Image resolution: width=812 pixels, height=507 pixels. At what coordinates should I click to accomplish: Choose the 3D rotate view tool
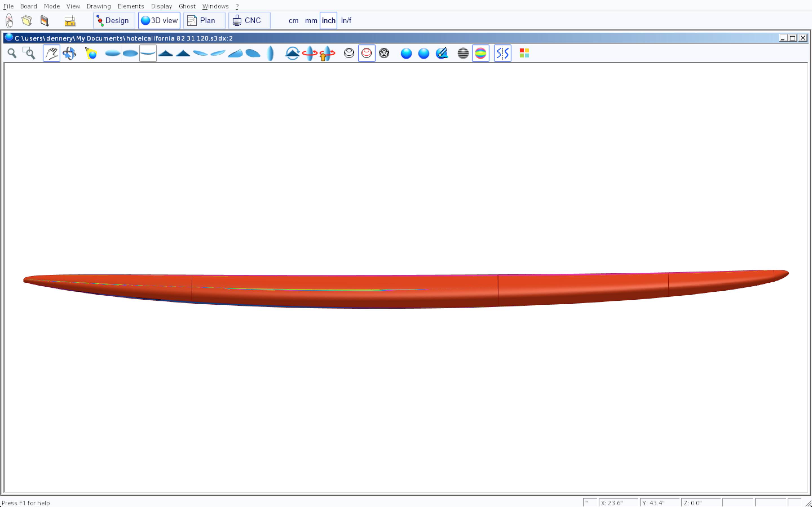click(x=69, y=53)
